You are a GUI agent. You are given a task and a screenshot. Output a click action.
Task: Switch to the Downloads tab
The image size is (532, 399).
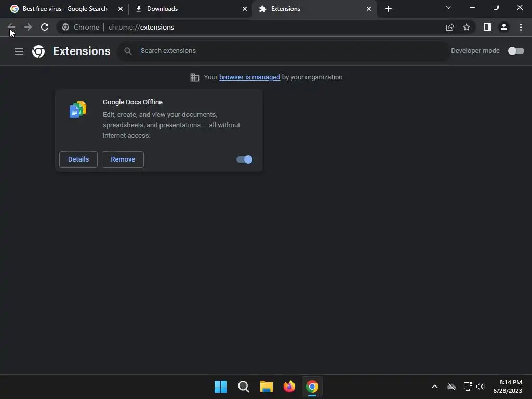191,9
